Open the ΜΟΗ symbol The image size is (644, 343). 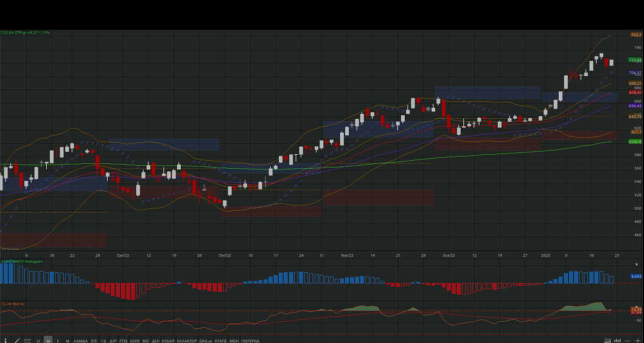234,341
